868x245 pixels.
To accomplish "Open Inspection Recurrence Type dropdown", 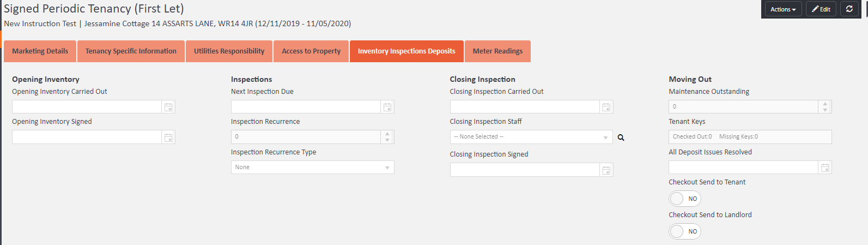I will coord(312,168).
